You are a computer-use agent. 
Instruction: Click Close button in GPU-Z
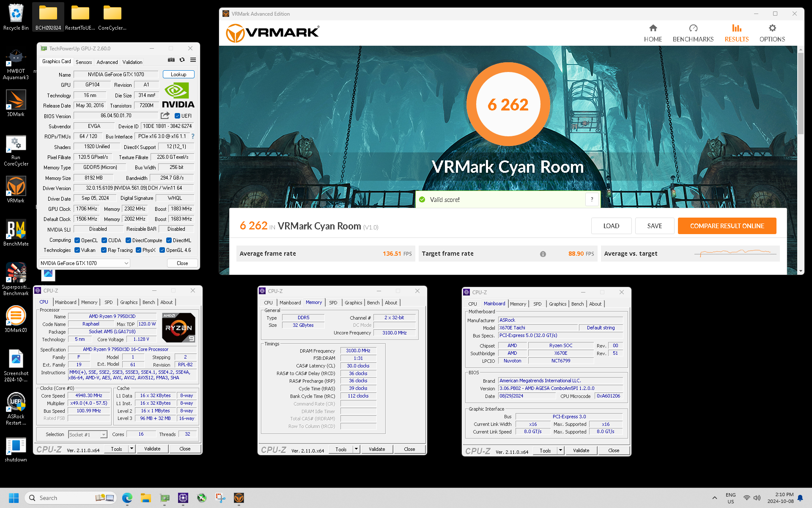point(182,263)
